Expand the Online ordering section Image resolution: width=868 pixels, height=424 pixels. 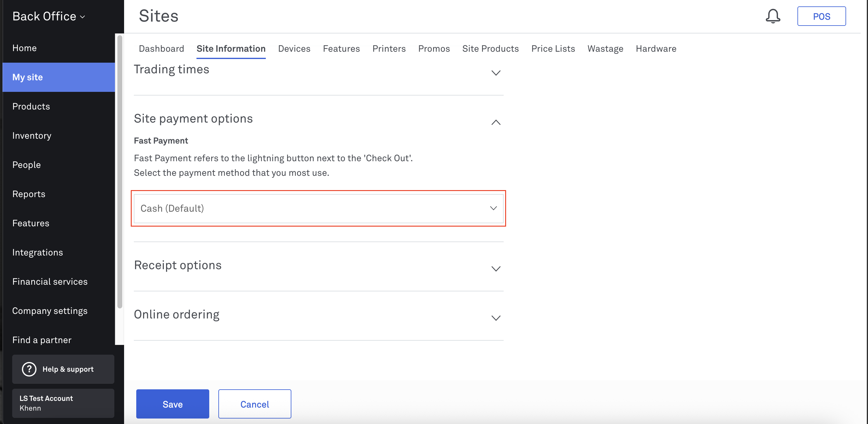click(x=496, y=318)
